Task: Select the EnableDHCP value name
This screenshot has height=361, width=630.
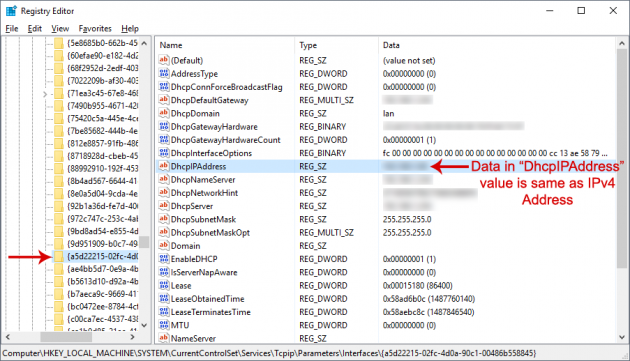Action: click(x=194, y=259)
